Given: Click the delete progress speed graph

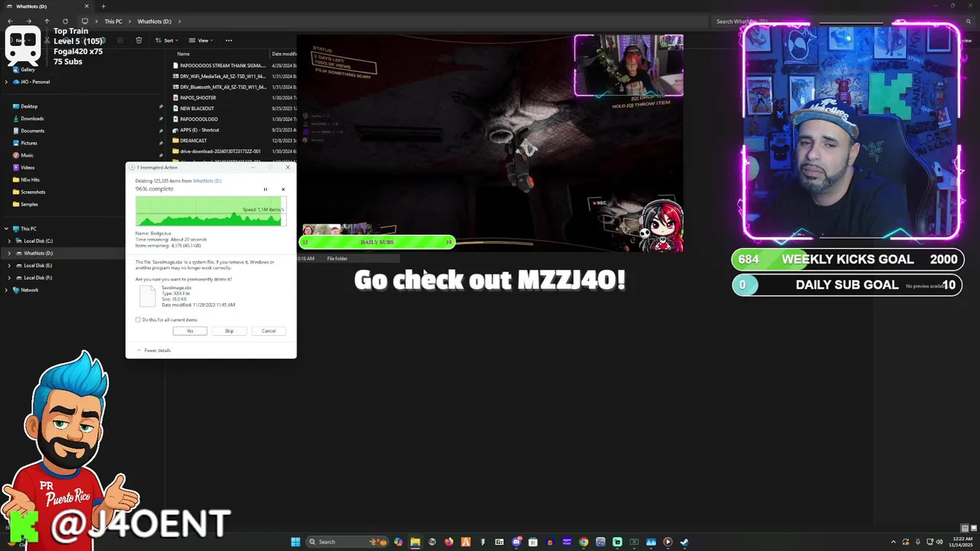Looking at the screenshot, I should [x=211, y=211].
